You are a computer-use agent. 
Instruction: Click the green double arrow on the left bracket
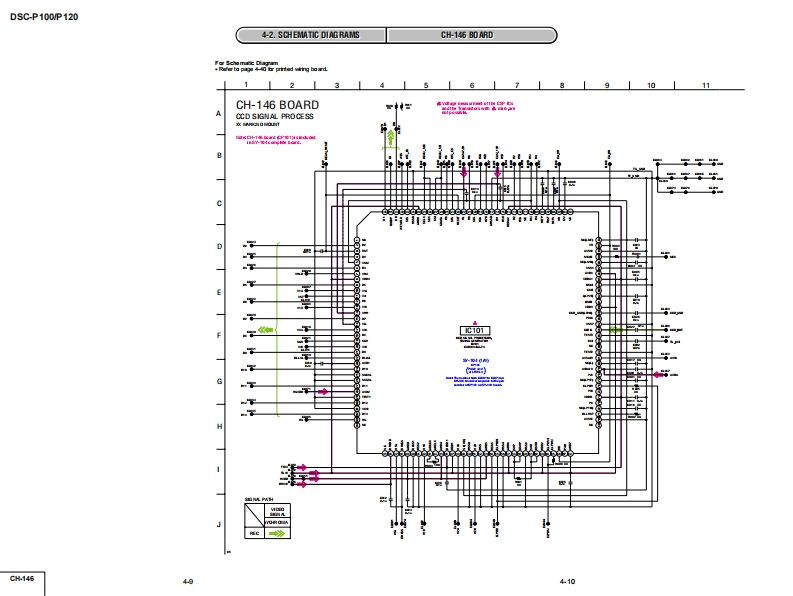(x=267, y=328)
